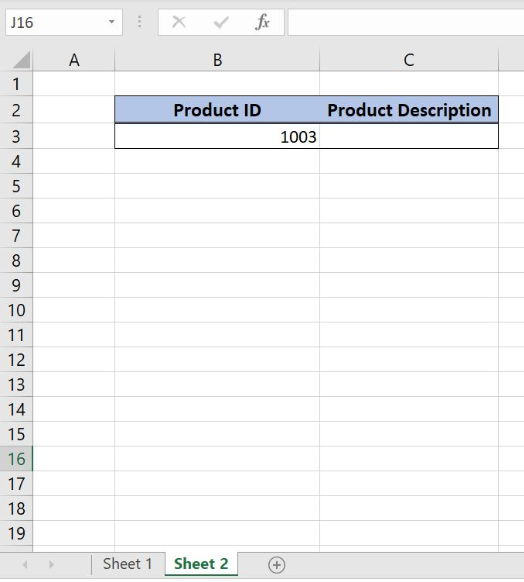The width and height of the screenshot is (524, 582).
Task: Expand the Name Box dropdown arrow
Action: (x=112, y=22)
